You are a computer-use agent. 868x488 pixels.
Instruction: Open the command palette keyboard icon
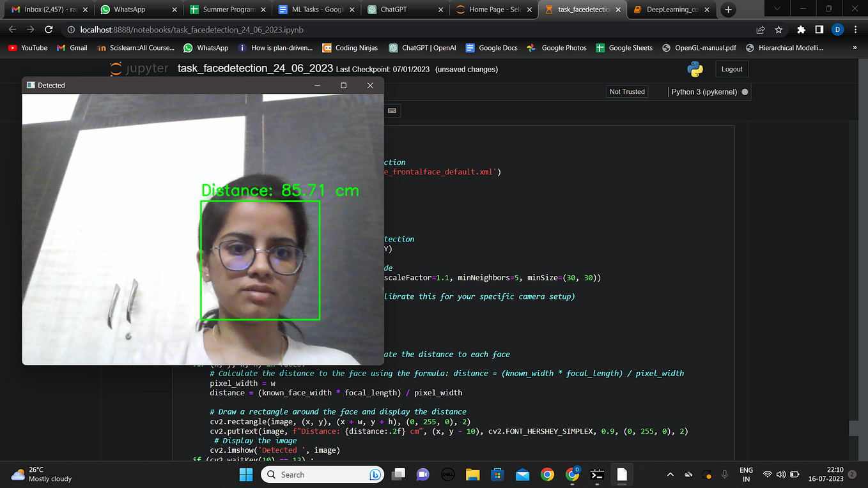392,110
